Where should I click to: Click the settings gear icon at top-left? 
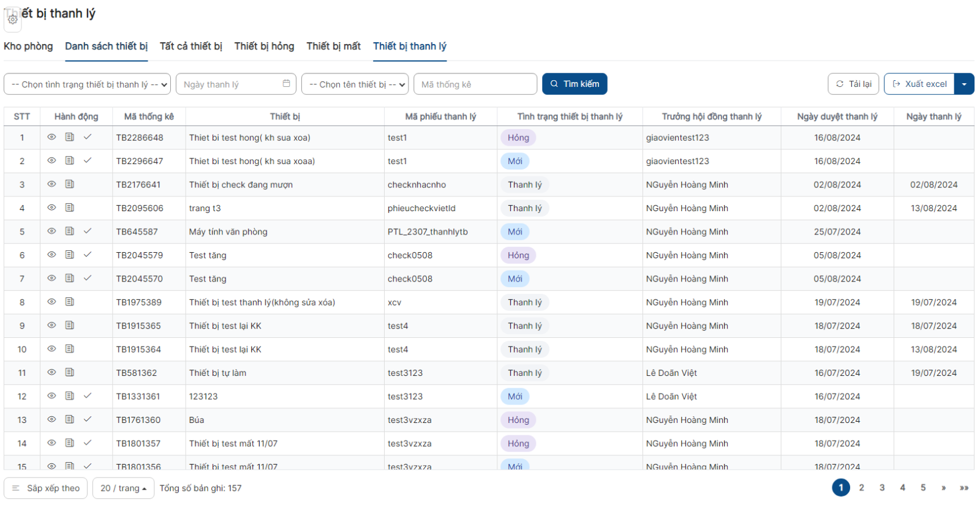(12, 19)
